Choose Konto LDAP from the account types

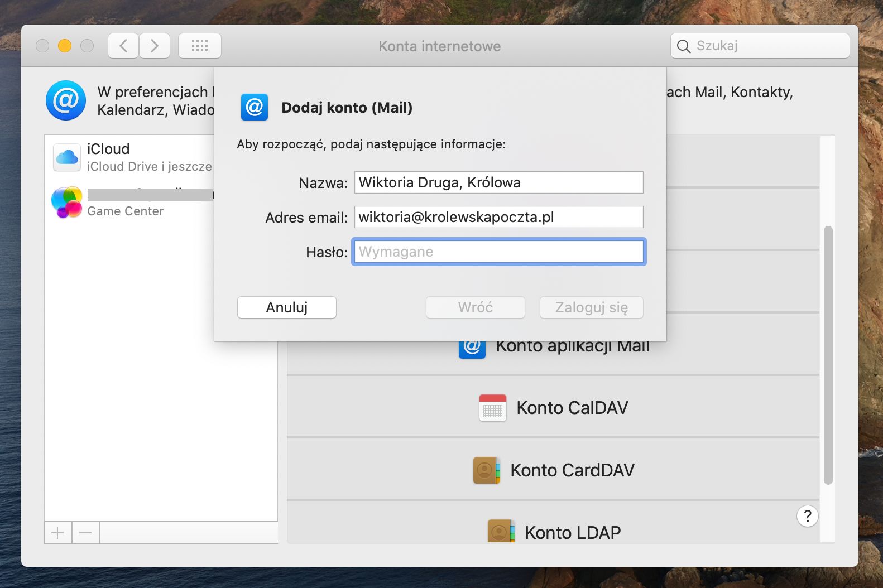point(553,523)
